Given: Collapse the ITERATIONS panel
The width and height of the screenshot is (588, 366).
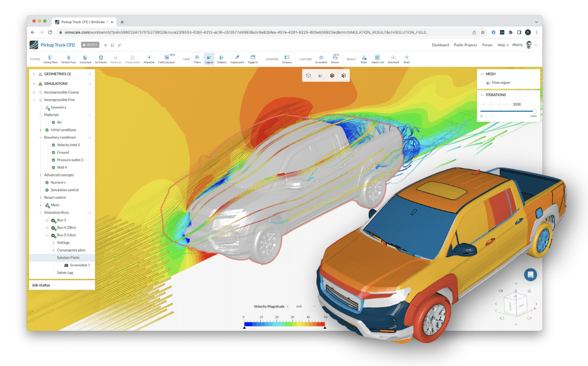Looking at the screenshot, I should click(x=482, y=95).
